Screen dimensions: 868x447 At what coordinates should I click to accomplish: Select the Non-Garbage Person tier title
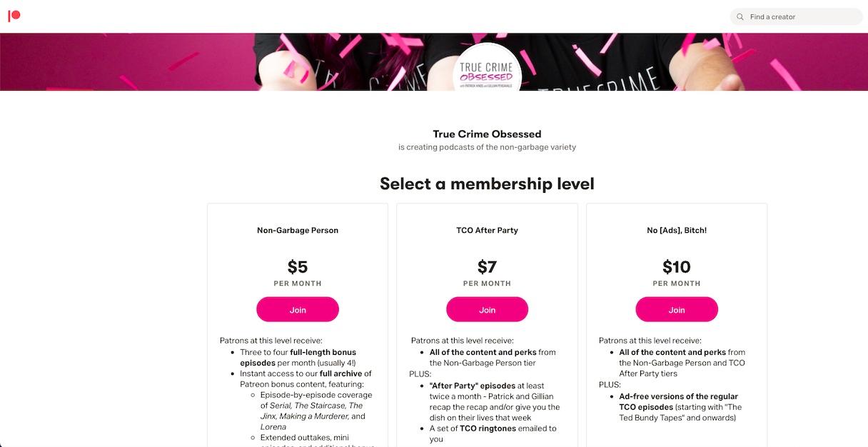pyautogui.click(x=298, y=231)
